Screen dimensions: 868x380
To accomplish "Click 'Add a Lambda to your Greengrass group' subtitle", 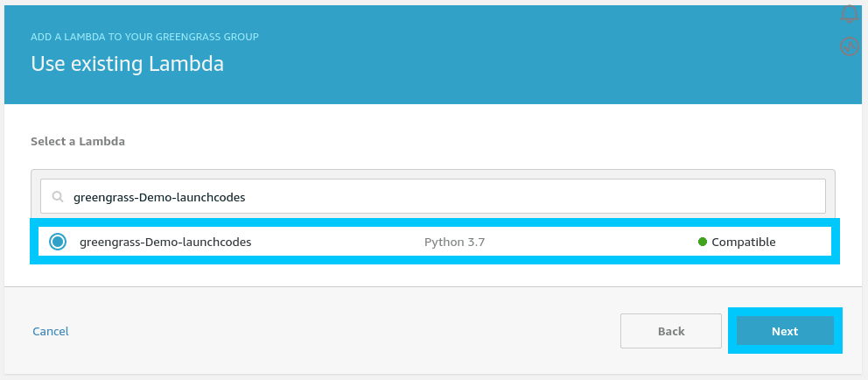I will pyautogui.click(x=144, y=37).
